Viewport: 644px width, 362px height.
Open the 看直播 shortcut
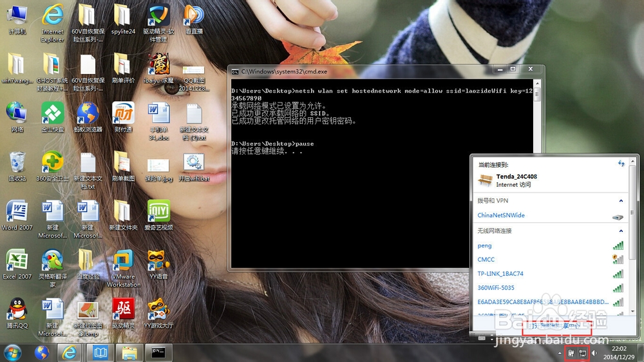(194, 20)
